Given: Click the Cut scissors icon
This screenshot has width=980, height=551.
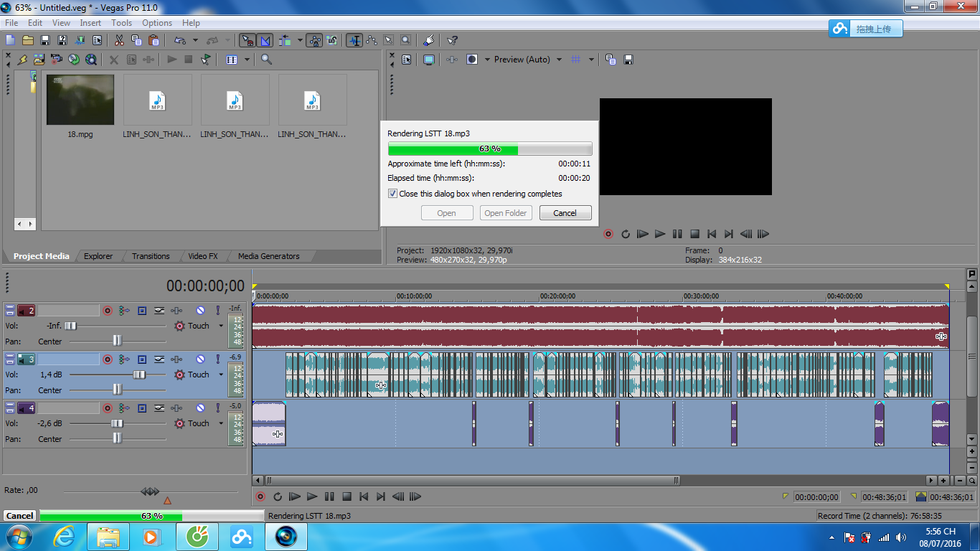Looking at the screenshot, I should click(119, 40).
